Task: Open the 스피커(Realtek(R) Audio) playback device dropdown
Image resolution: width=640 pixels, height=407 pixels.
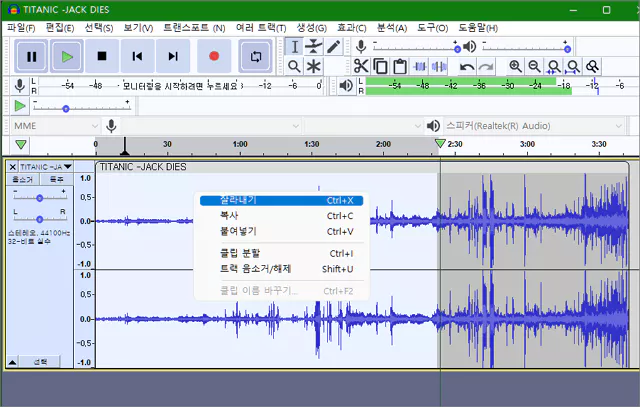Action: coord(534,126)
